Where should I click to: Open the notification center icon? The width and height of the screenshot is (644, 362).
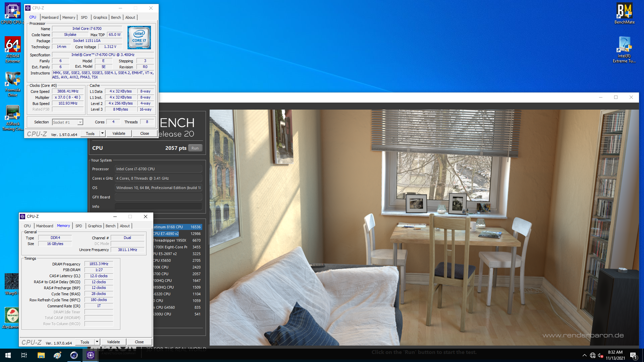click(x=634, y=355)
